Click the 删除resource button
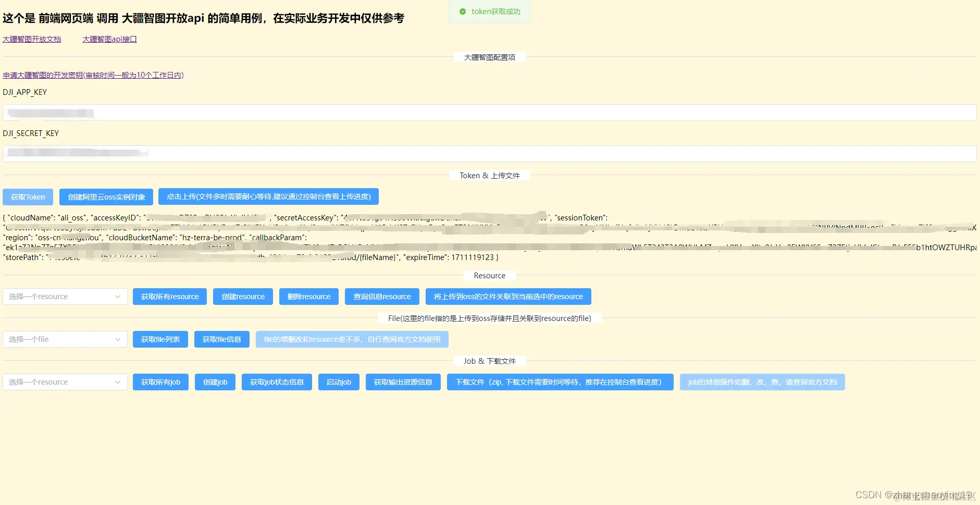This screenshot has height=505, width=980. coord(309,297)
